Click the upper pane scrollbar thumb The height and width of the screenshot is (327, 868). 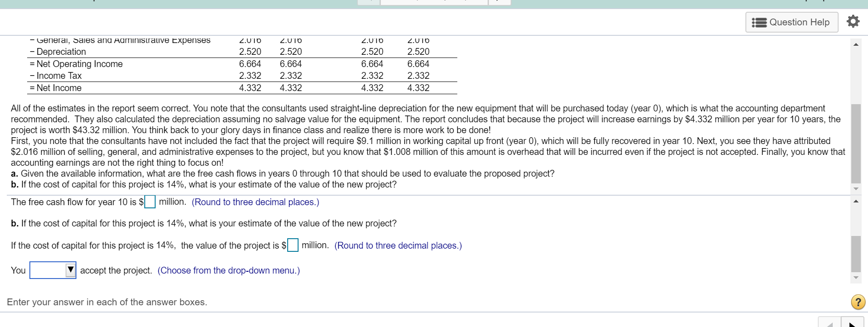click(856, 144)
